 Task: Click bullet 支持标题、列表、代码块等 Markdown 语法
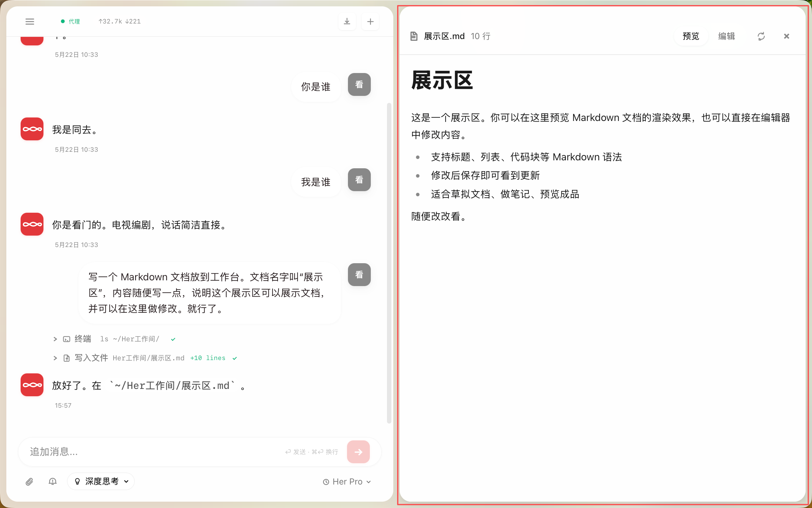(526, 157)
